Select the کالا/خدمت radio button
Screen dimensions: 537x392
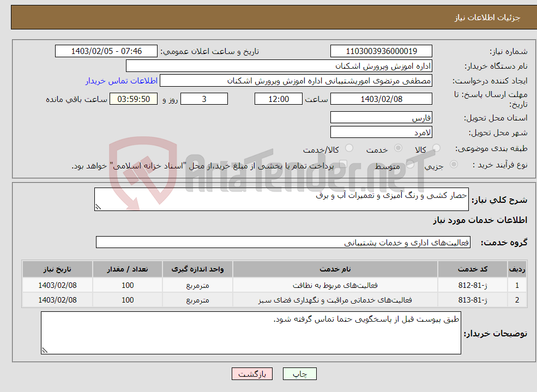(349, 148)
